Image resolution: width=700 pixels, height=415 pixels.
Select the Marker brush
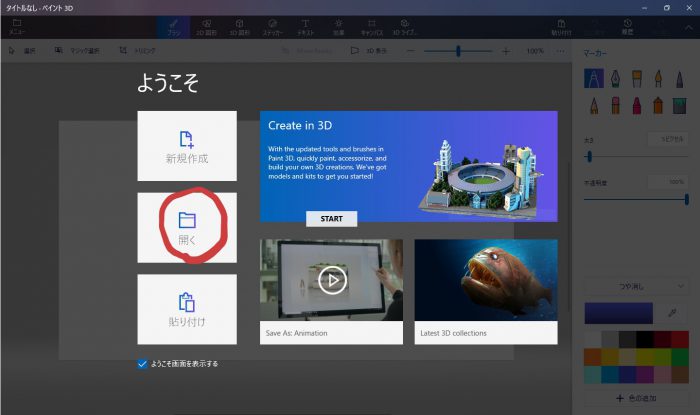tap(594, 78)
